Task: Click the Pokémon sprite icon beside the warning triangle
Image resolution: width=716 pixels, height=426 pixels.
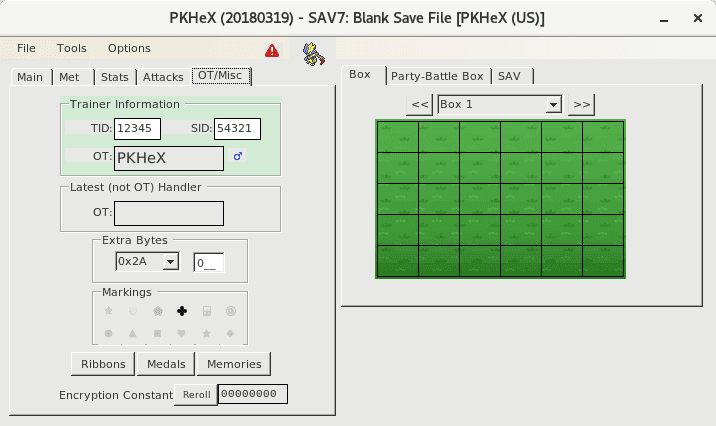Action: [x=314, y=53]
